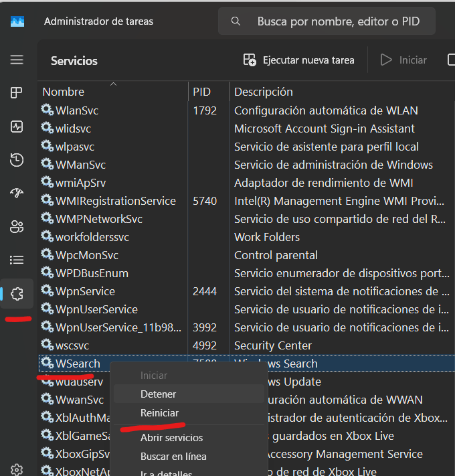Click Microsoft Account Sign-in Assistant description
Screen dimensions: 455x476
(325, 129)
